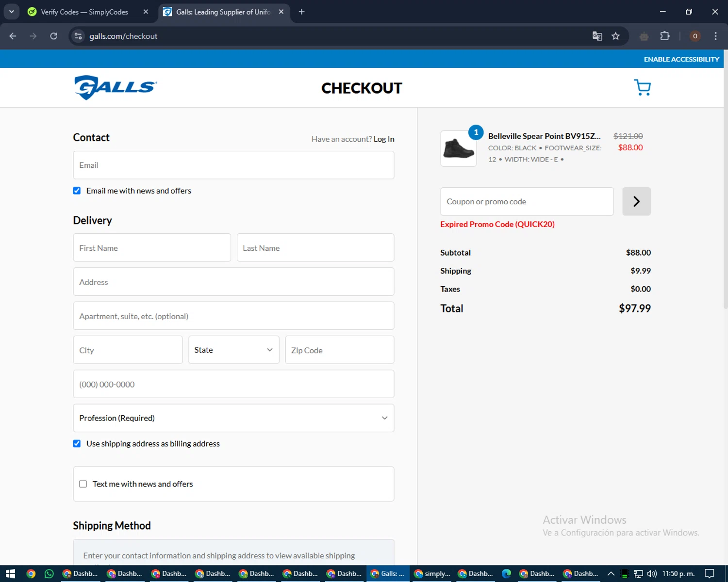Image resolution: width=728 pixels, height=582 pixels.
Task: Open the Chrome three-dot menu
Action: (x=715, y=36)
